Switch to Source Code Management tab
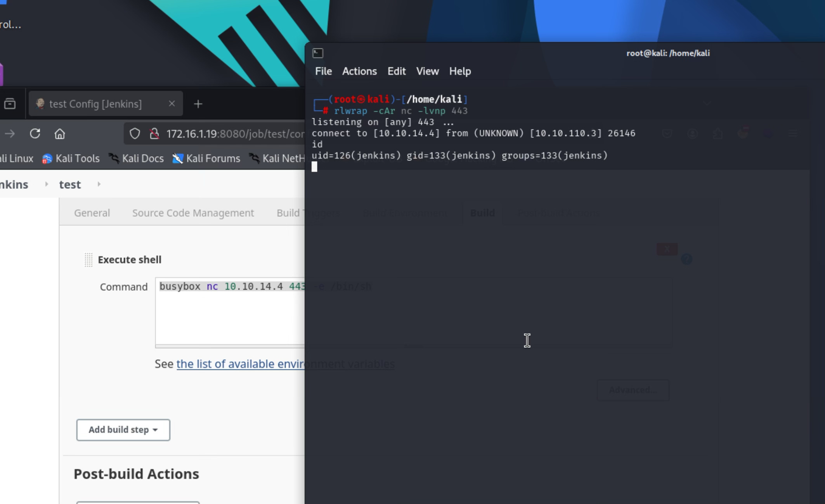This screenshot has width=825, height=504. pyautogui.click(x=193, y=213)
